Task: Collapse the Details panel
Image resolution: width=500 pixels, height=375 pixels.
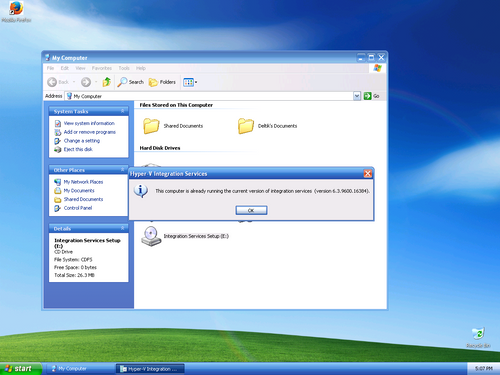Action: (123, 228)
